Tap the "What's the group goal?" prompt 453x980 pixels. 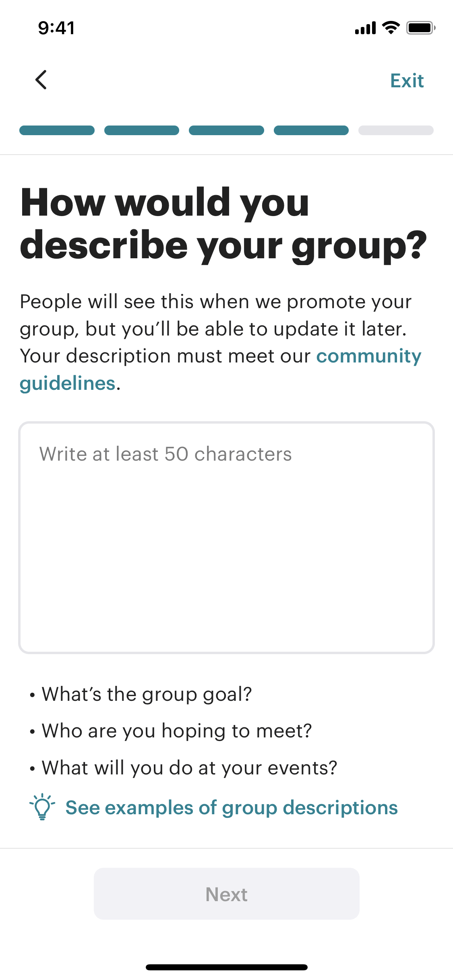pyautogui.click(x=147, y=694)
